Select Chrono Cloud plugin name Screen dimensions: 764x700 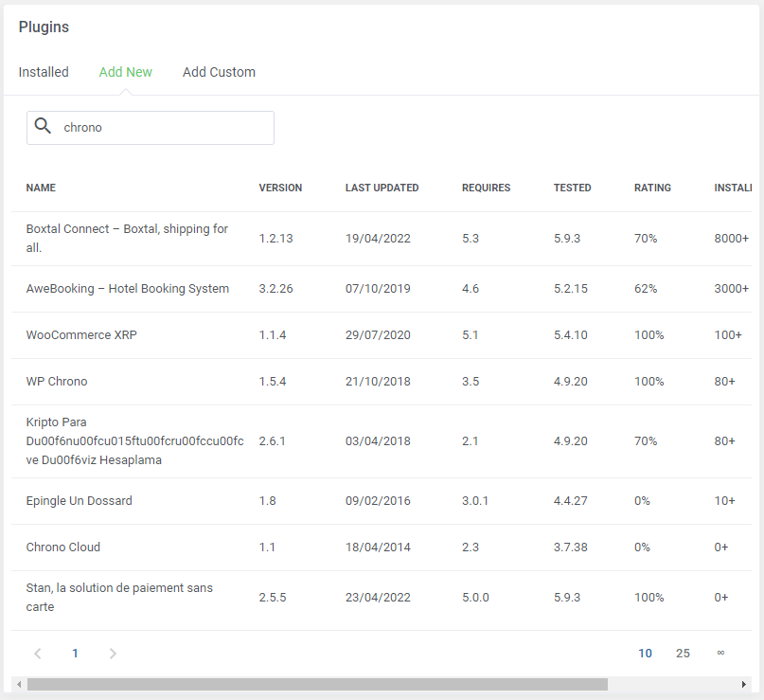62,547
